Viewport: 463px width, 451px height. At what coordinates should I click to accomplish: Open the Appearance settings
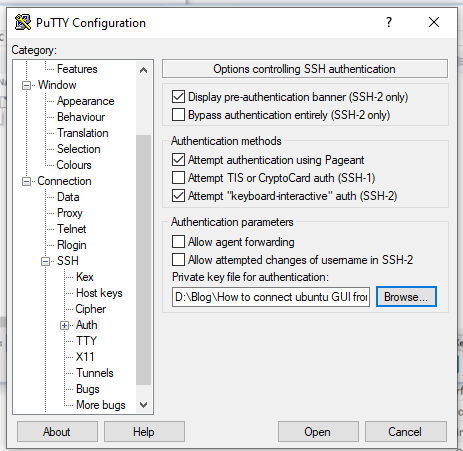point(85,101)
